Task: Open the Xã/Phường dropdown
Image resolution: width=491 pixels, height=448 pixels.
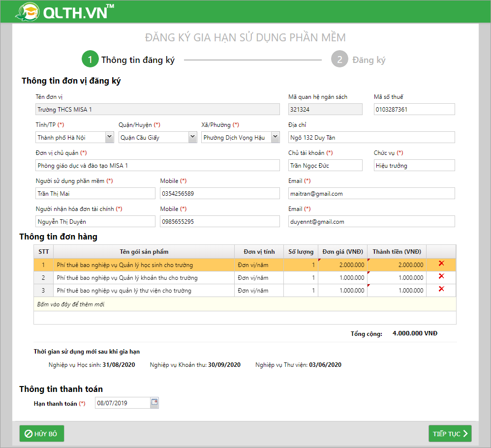Action: coord(275,137)
